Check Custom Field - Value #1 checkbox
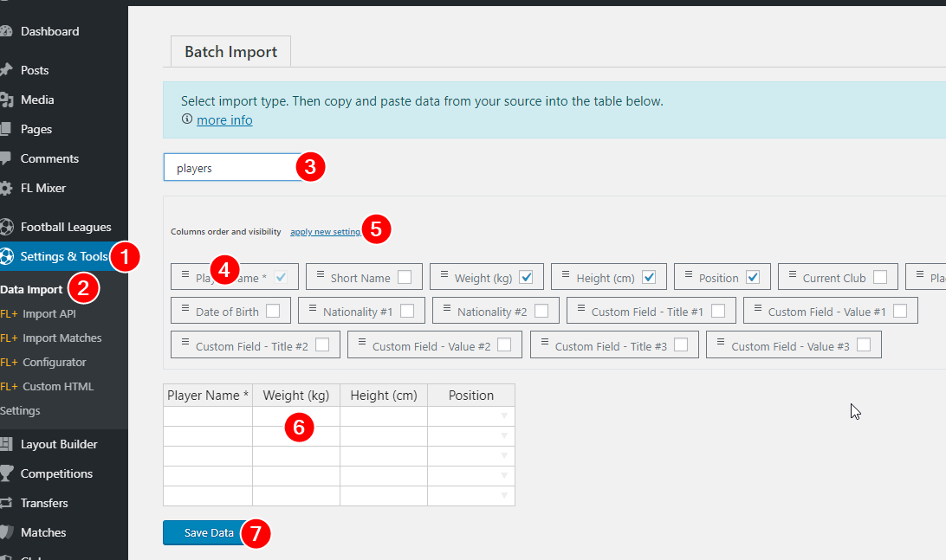Image resolution: width=946 pixels, height=560 pixels. (900, 311)
